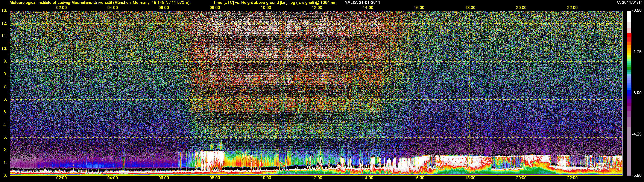Click the '4.' height axis label
Screen dimensions: 644x182
(5, 125)
